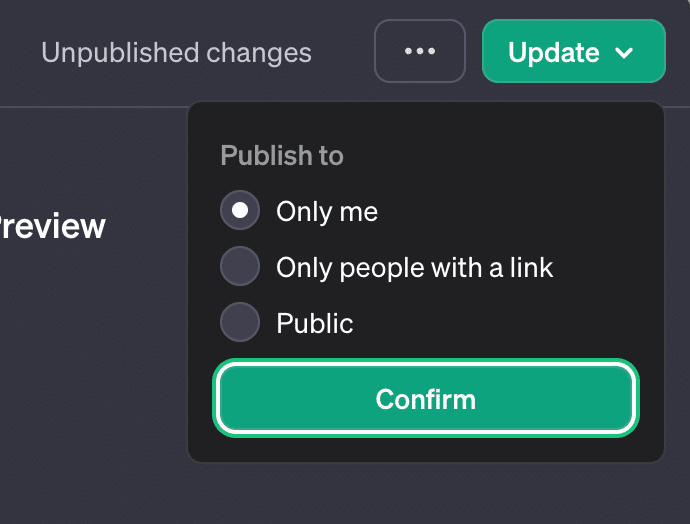690x524 pixels.
Task: Open the three-dots more options menu
Action: click(x=419, y=51)
